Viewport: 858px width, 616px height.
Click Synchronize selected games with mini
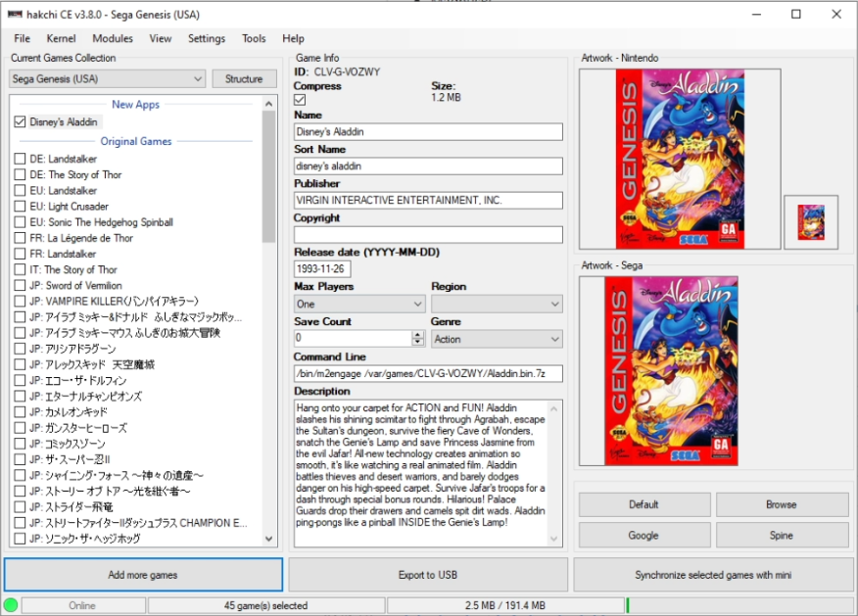(x=713, y=575)
